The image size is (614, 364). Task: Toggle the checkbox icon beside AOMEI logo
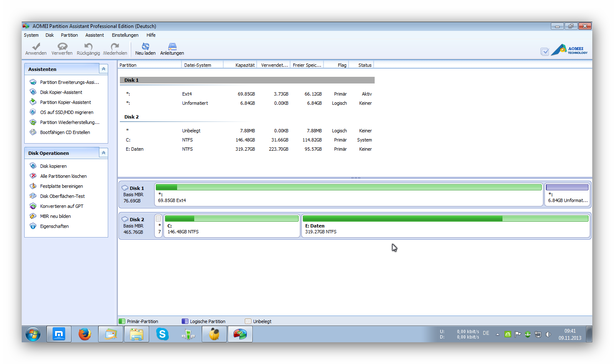(545, 51)
